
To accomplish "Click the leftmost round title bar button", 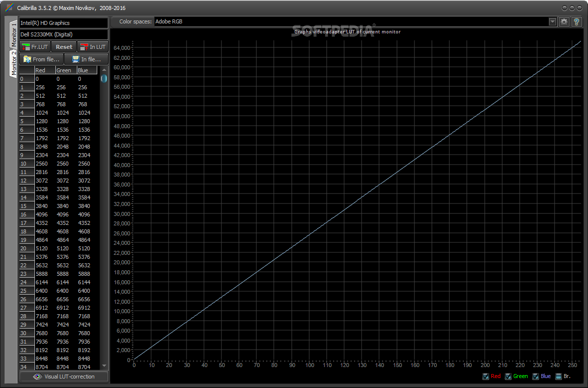I will point(565,8).
